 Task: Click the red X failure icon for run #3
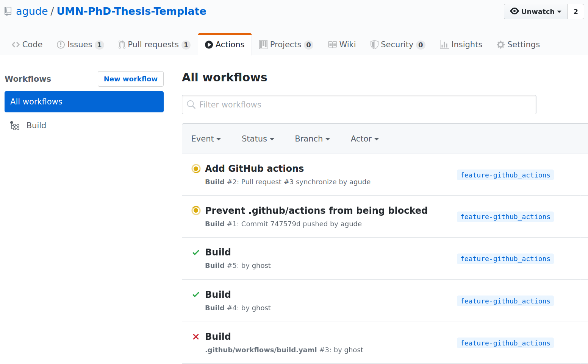pyautogui.click(x=196, y=337)
